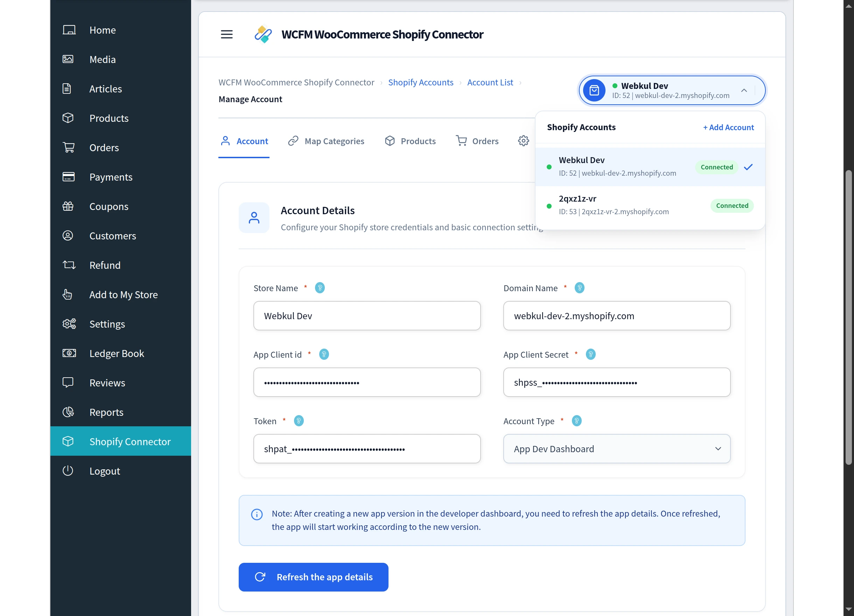Click the sidebar Settings gears icon
The height and width of the screenshot is (616, 854).
(x=69, y=323)
